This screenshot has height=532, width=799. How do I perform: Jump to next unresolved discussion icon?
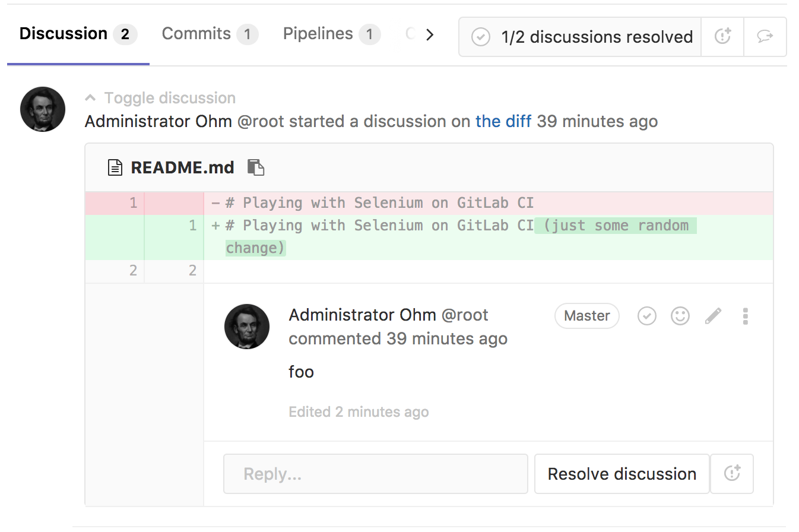(765, 37)
